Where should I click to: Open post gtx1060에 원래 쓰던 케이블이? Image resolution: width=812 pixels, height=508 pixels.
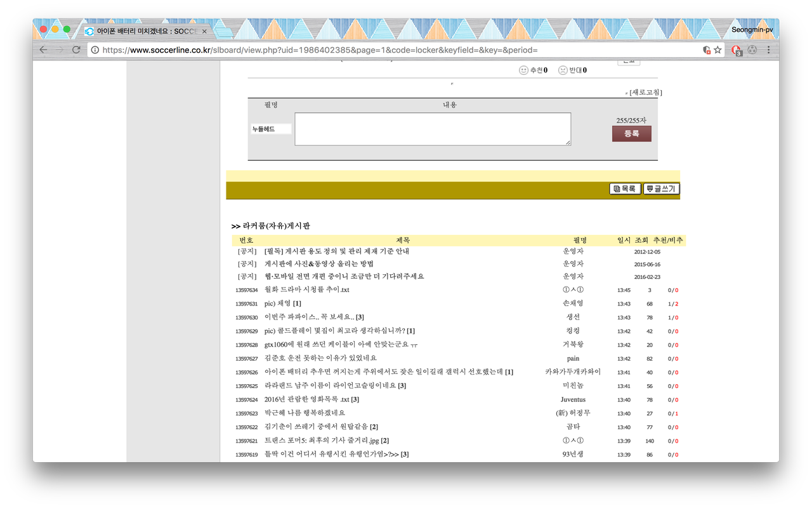point(341,345)
